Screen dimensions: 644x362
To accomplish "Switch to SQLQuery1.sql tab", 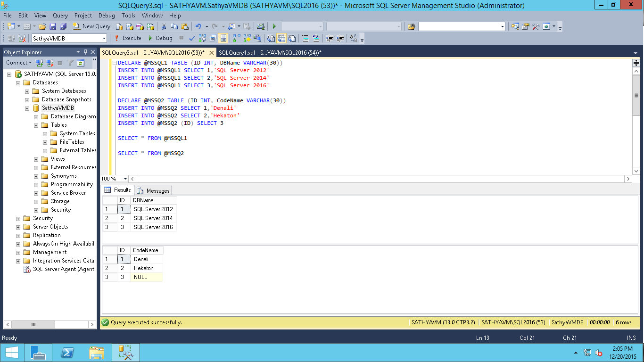I will [270, 53].
